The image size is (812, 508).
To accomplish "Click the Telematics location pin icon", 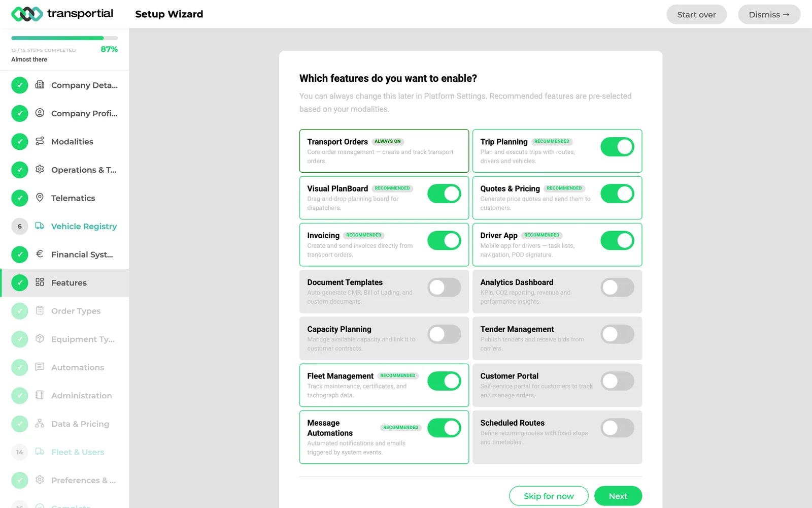I will (x=40, y=197).
